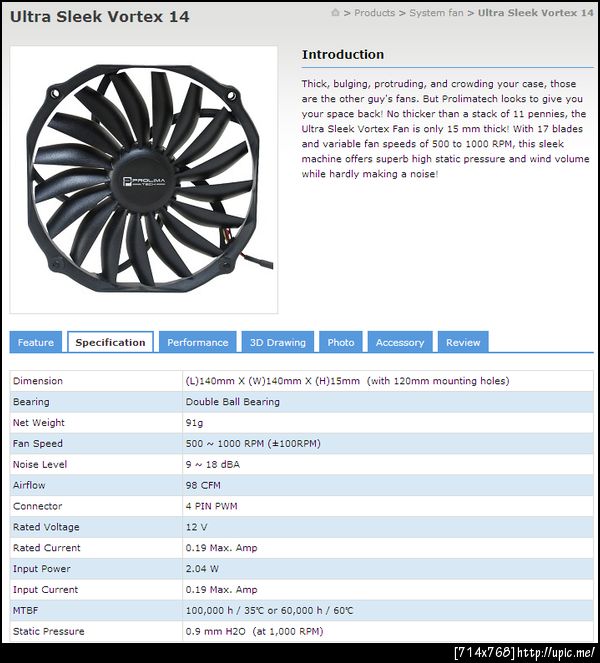
Task: Click the Ultra Sleek Vortex 14 page title
Action: pyautogui.click(x=99, y=17)
